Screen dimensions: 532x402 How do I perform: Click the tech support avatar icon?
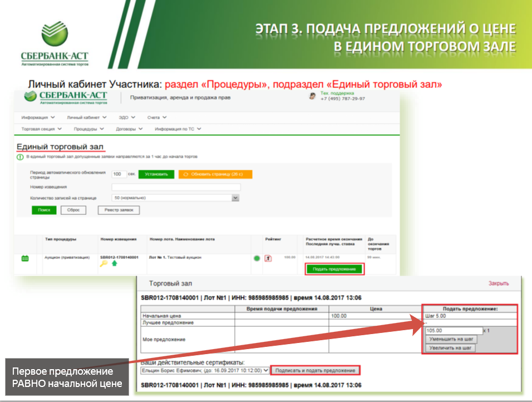coord(312,96)
